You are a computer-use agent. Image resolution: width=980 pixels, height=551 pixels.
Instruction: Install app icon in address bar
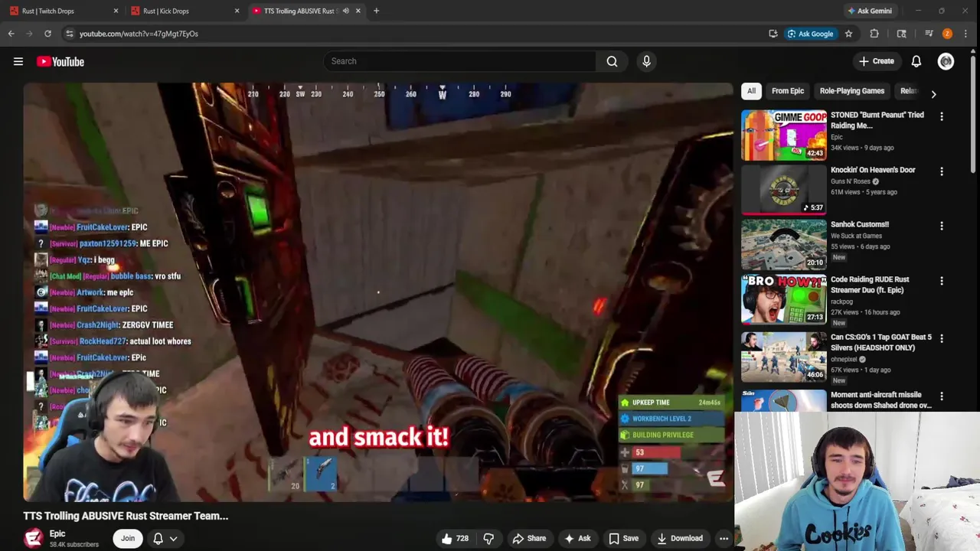pyautogui.click(x=773, y=34)
